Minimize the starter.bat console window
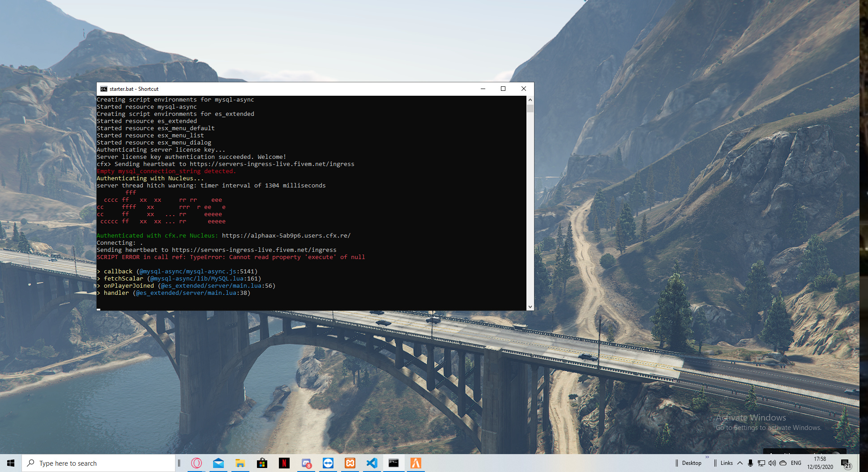868x472 pixels. click(x=483, y=89)
